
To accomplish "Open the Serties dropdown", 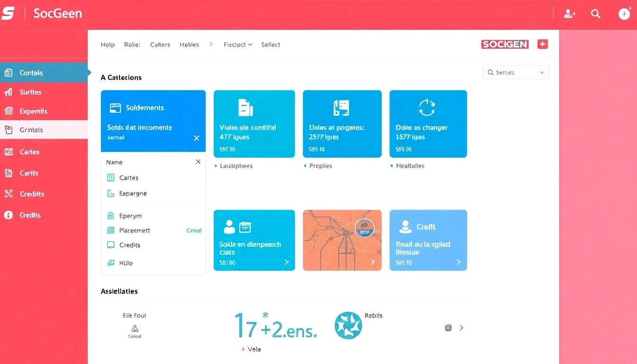I will click(x=516, y=73).
